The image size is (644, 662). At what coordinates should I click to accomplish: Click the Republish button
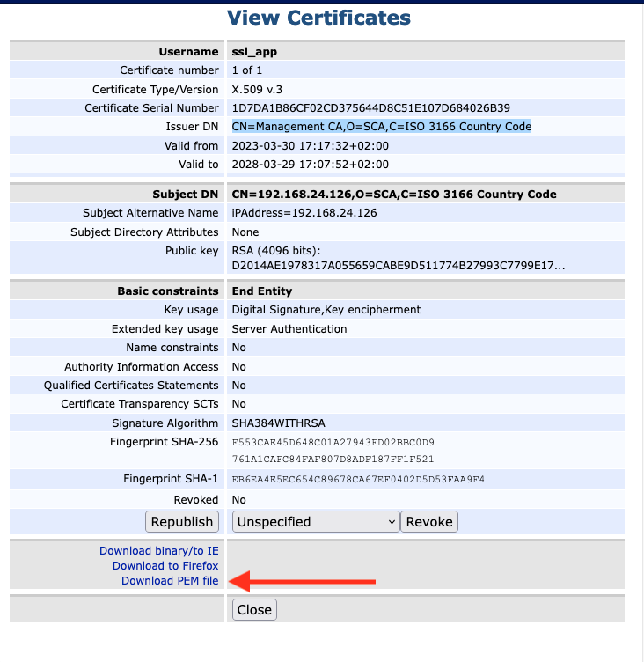tap(182, 521)
